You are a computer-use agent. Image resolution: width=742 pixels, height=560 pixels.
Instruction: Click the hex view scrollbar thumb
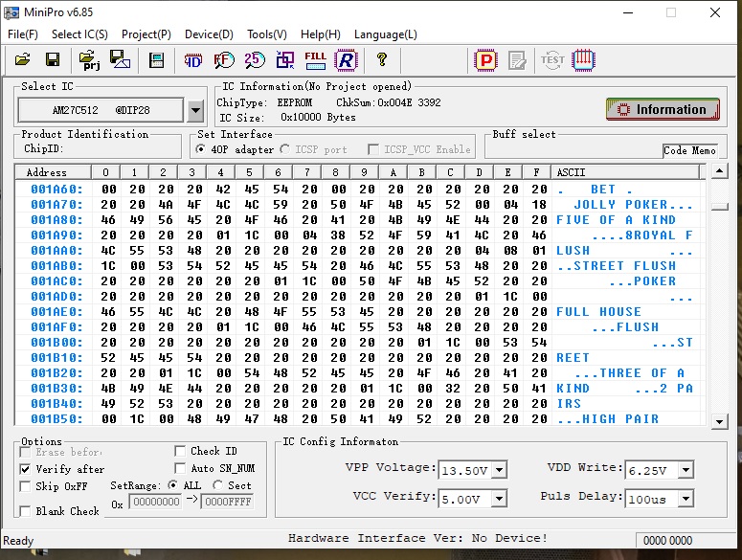pyautogui.click(x=720, y=207)
